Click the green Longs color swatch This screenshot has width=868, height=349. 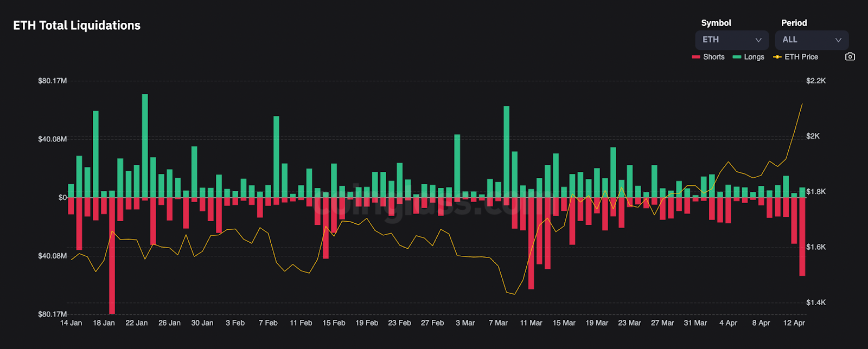pos(737,57)
